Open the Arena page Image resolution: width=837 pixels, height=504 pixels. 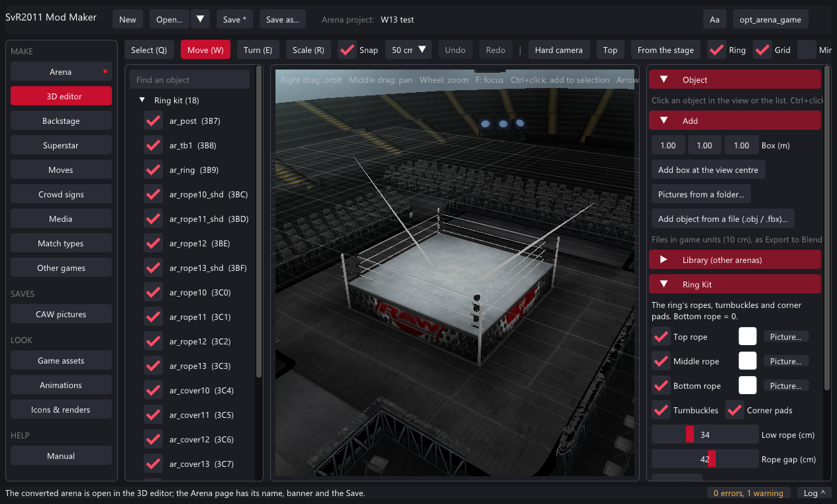pyautogui.click(x=61, y=72)
